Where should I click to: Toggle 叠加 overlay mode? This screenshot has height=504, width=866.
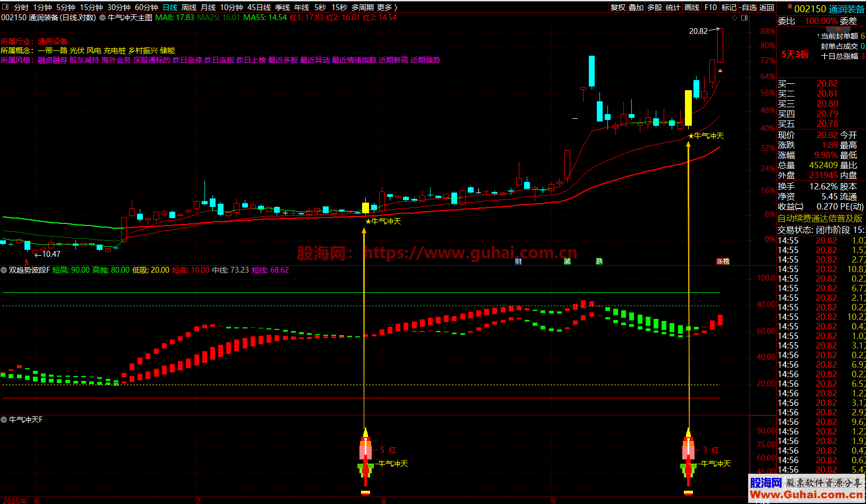636,7
